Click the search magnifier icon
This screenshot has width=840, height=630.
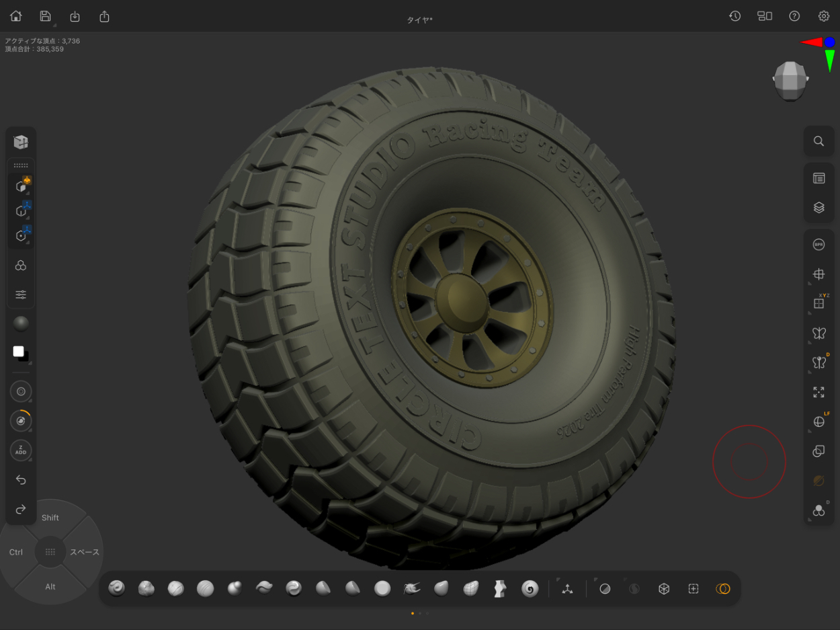(818, 141)
